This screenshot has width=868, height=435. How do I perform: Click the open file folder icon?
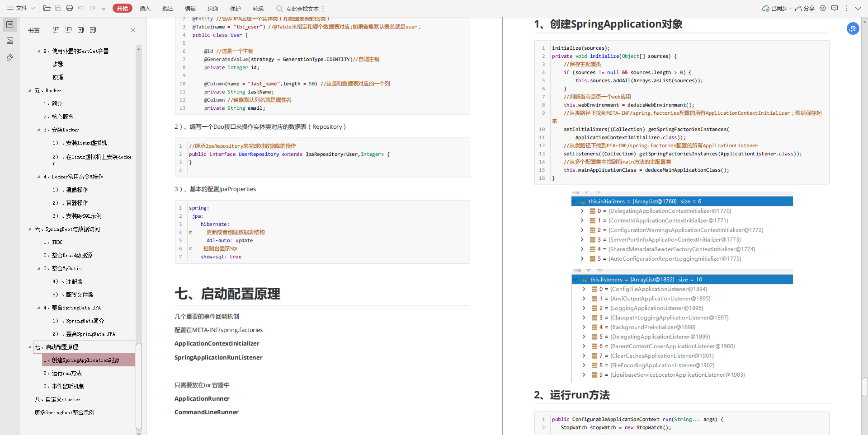[47, 8]
